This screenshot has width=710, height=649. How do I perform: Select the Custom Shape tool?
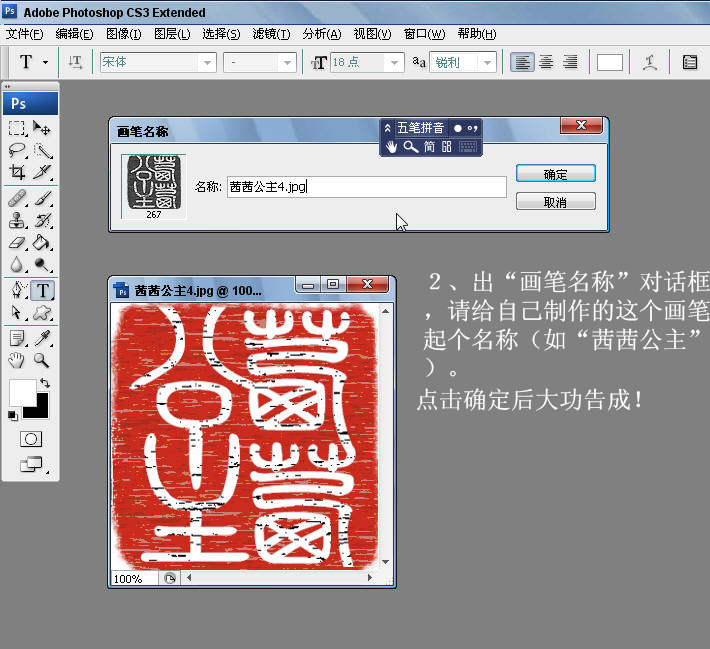pos(43,312)
